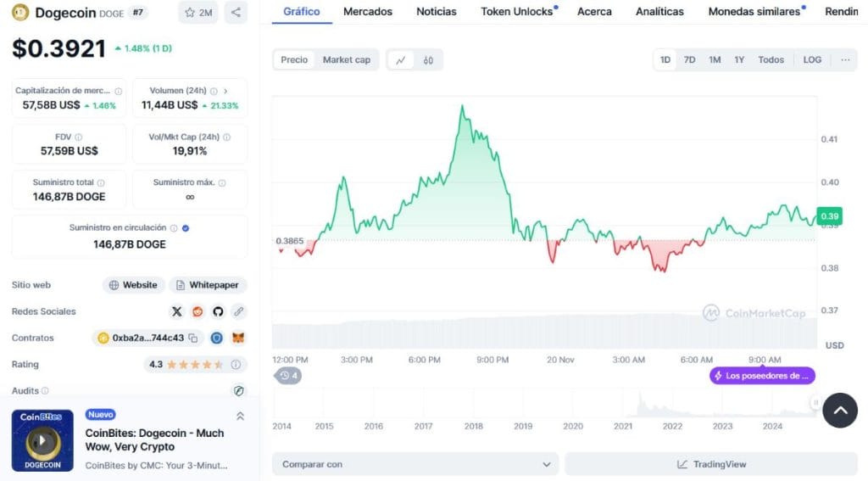Set chart range to 7D
Viewport: 868px width, 481px height.
[690, 60]
